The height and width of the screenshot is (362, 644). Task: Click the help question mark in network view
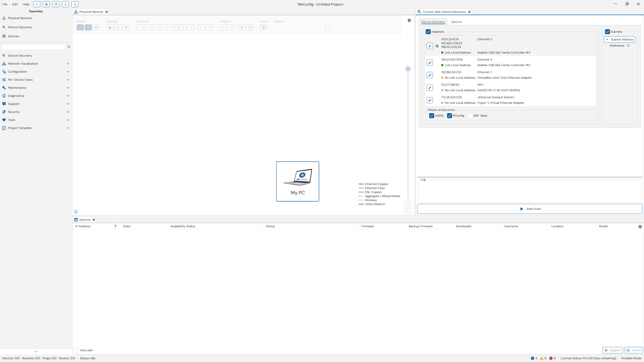coord(76,212)
